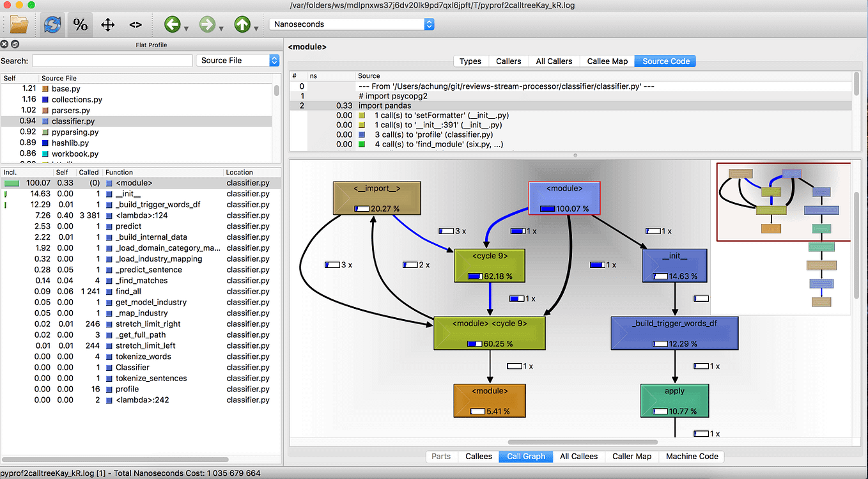This screenshot has width=868, height=479.
Task: Close the Flat Profile panel
Action: 4,44
